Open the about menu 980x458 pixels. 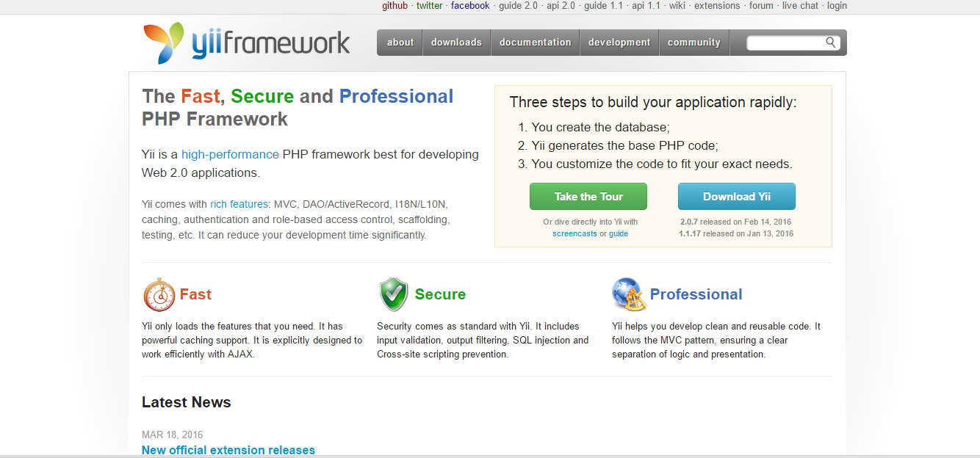pyautogui.click(x=400, y=43)
